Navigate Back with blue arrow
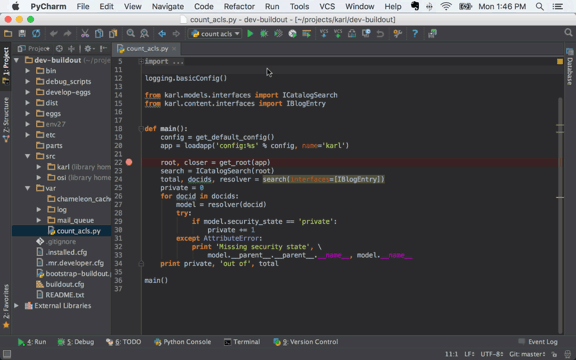576x360 pixels. 162,34
